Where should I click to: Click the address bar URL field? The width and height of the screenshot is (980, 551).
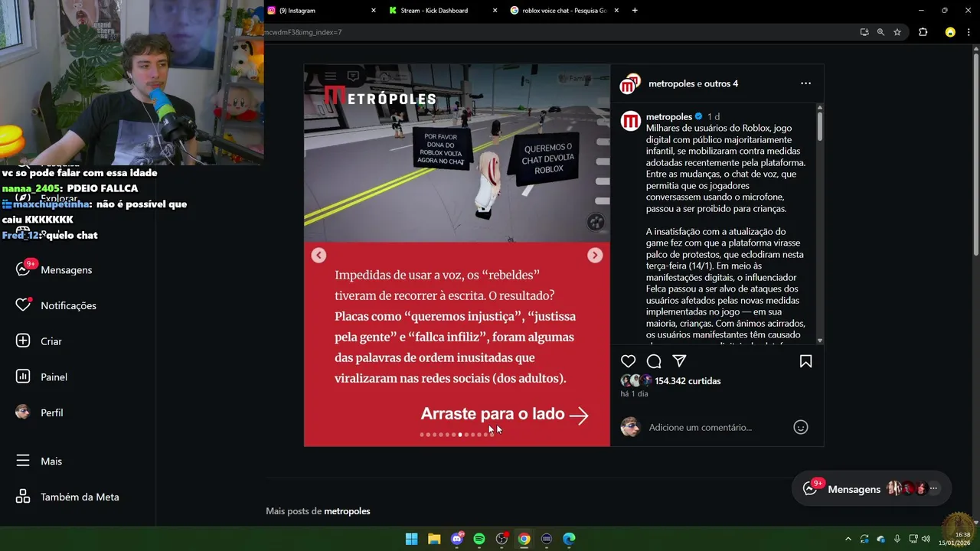coord(559,32)
